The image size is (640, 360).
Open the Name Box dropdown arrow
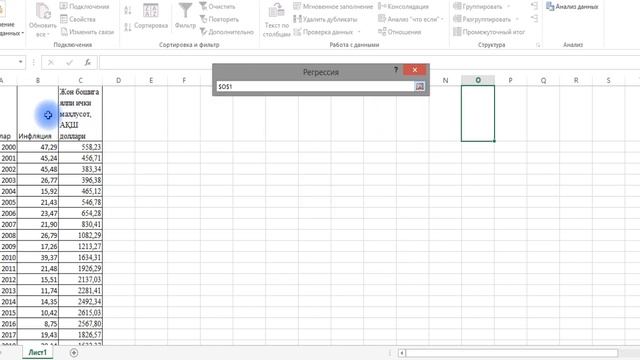pyautogui.click(x=20, y=62)
